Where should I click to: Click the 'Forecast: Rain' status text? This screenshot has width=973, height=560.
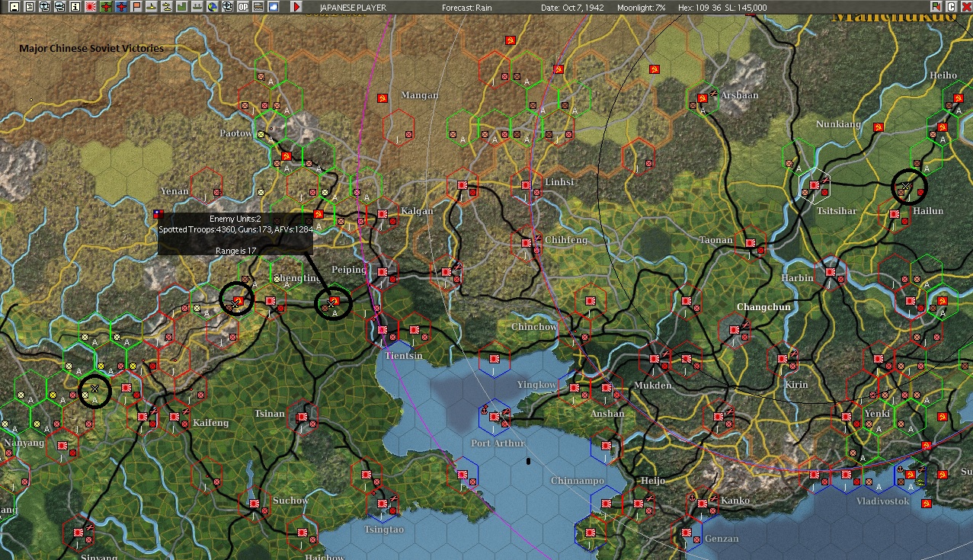[x=466, y=8]
